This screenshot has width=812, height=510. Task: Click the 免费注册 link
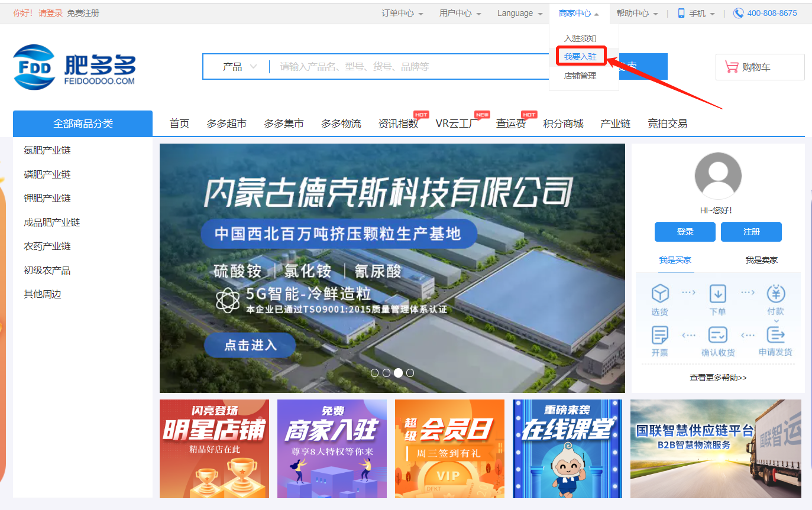(x=83, y=13)
